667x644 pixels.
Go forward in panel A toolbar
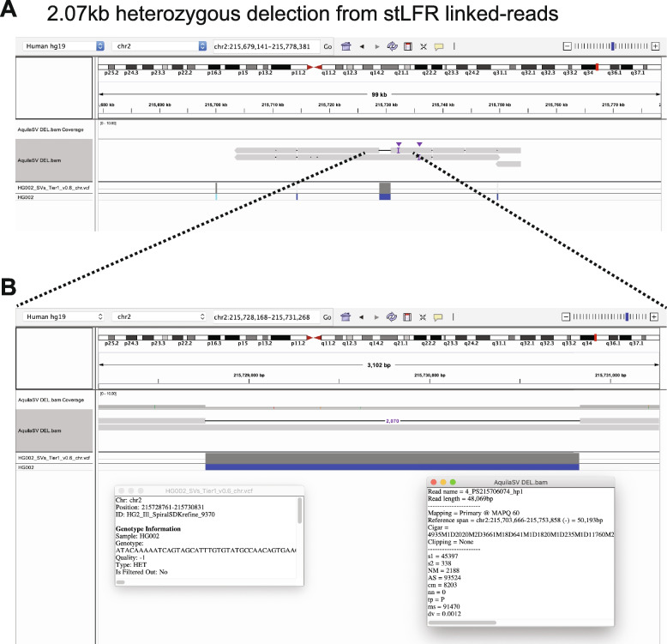pos(377,46)
